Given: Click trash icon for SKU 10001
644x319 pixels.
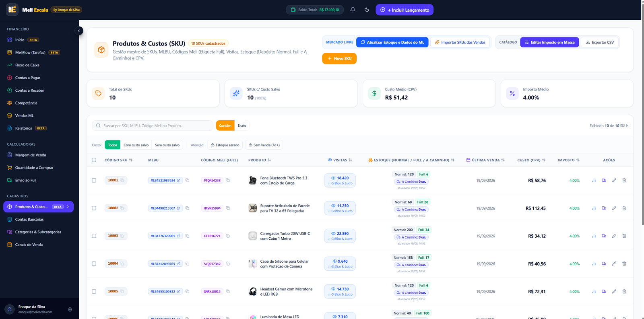Looking at the screenshot, I should (624, 180).
